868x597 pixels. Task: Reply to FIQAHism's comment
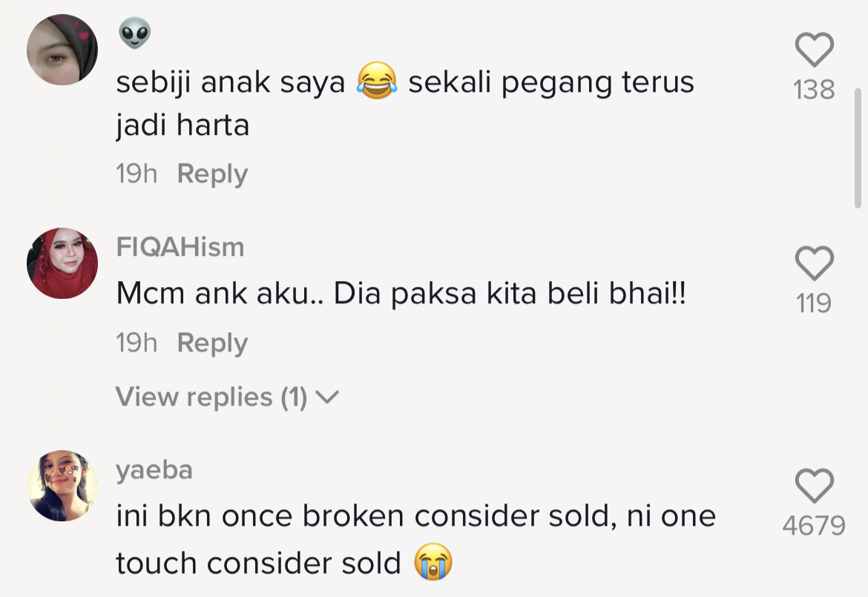click(212, 343)
